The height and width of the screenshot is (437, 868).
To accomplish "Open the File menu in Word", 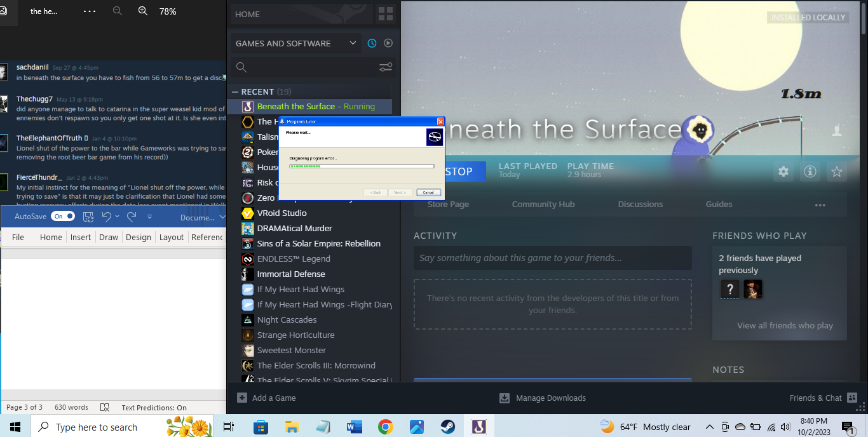I will 18,237.
